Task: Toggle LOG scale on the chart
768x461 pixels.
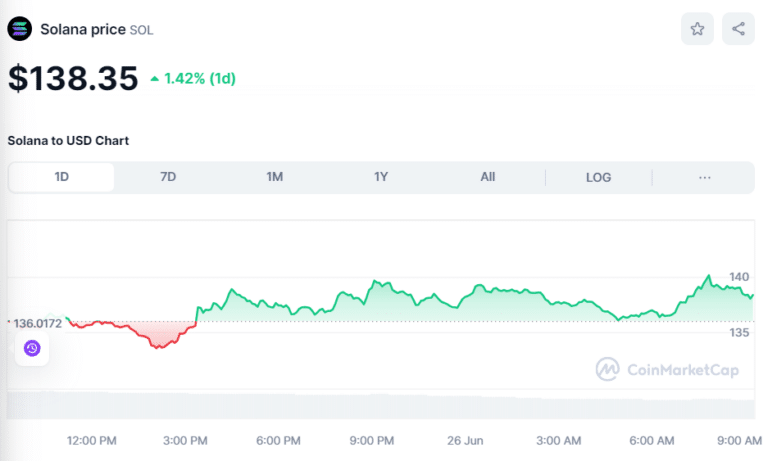Action: [x=599, y=177]
